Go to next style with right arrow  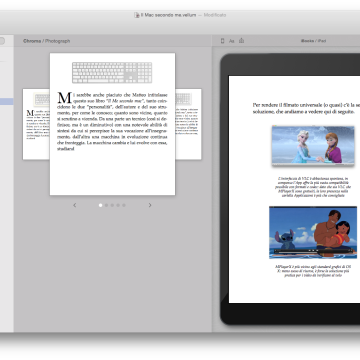[x=150, y=205]
